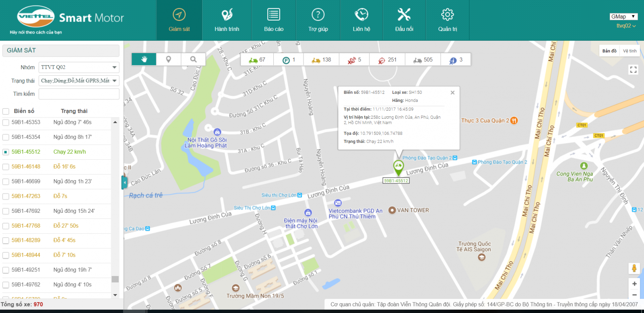Close the vehicle info popup

point(452,93)
